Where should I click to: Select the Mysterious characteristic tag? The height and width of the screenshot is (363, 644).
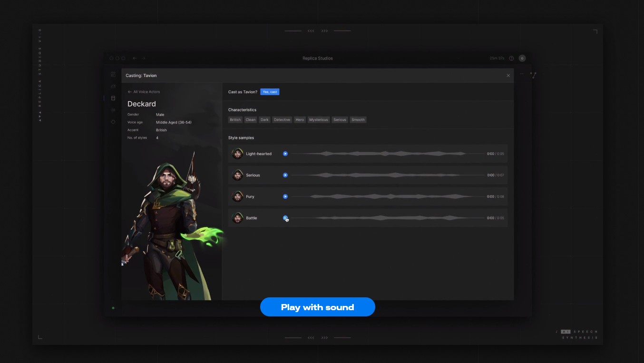click(319, 120)
